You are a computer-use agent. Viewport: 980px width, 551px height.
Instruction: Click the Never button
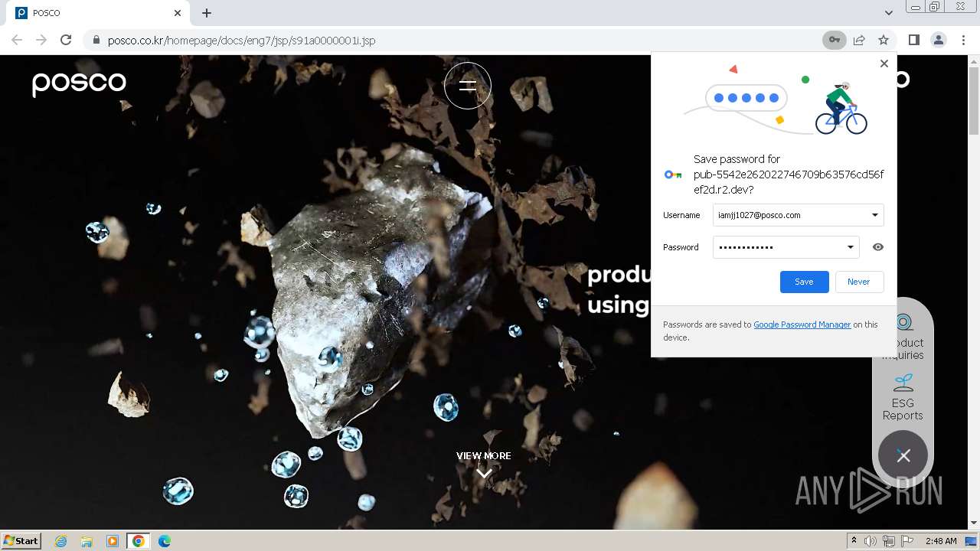tap(859, 282)
